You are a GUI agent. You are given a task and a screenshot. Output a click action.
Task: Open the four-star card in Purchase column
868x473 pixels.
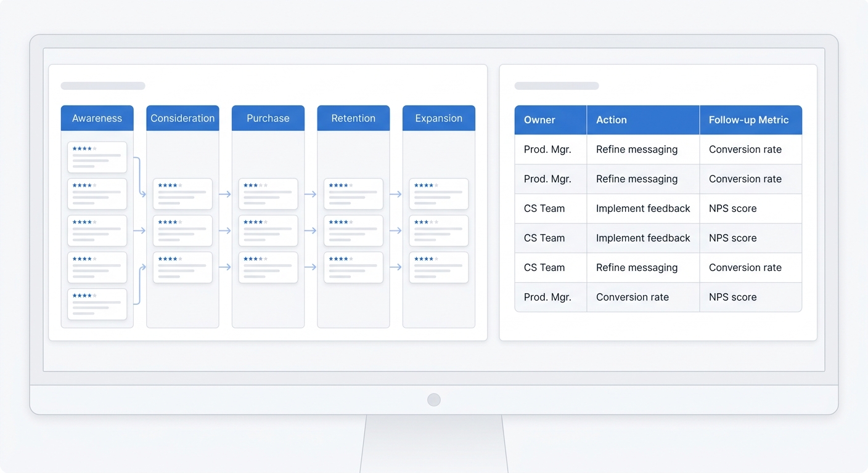(x=268, y=230)
